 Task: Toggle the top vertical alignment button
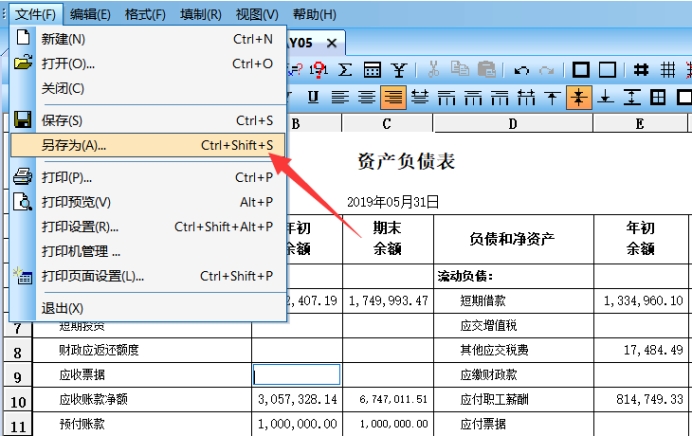point(553,97)
